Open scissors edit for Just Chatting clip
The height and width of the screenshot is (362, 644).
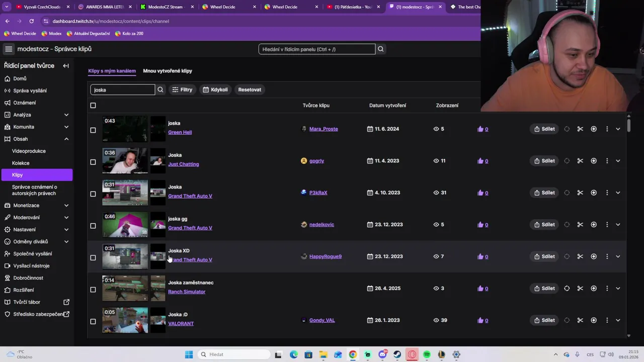coord(580,161)
